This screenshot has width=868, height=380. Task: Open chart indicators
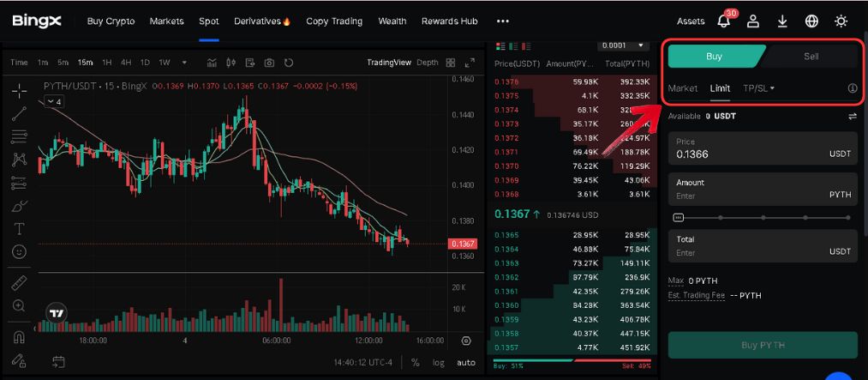212,63
